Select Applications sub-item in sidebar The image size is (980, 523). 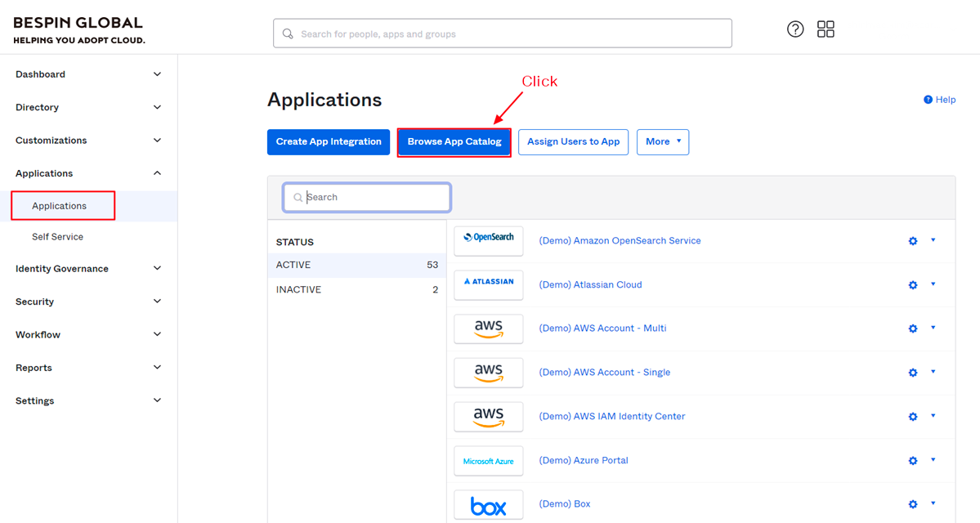(x=59, y=206)
